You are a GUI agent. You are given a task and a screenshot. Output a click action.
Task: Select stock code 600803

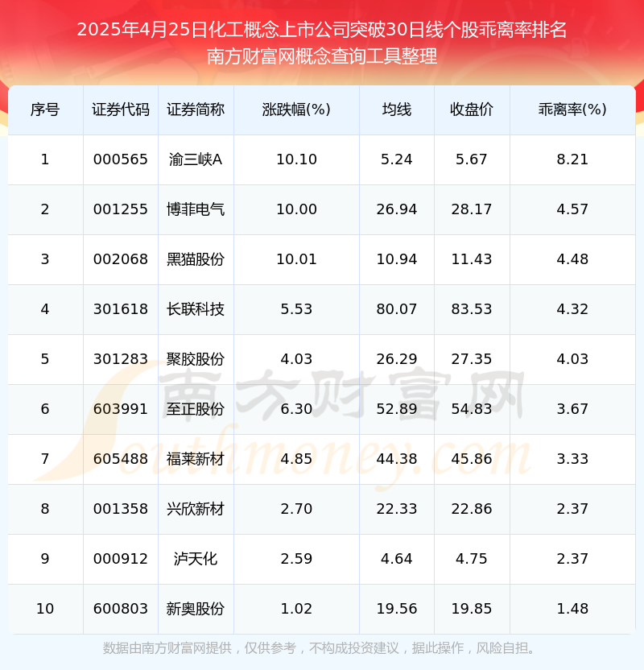pyautogui.click(x=121, y=610)
